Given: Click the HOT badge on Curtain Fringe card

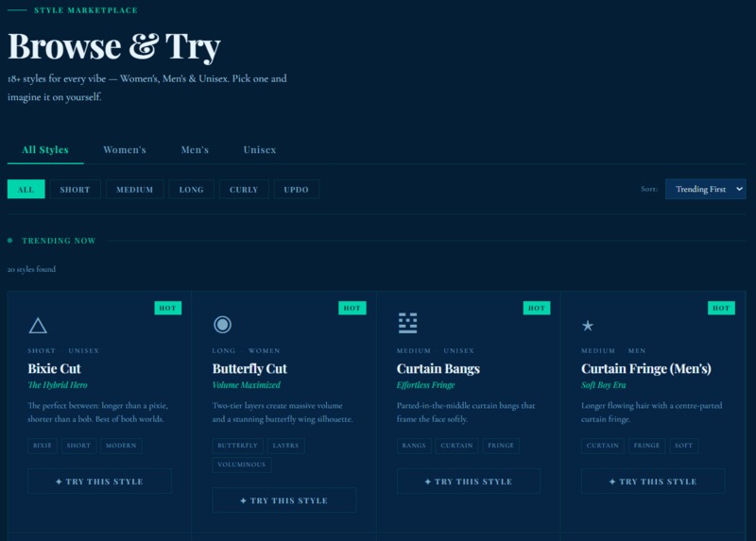Looking at the screenshot, I should click(721, 308).
